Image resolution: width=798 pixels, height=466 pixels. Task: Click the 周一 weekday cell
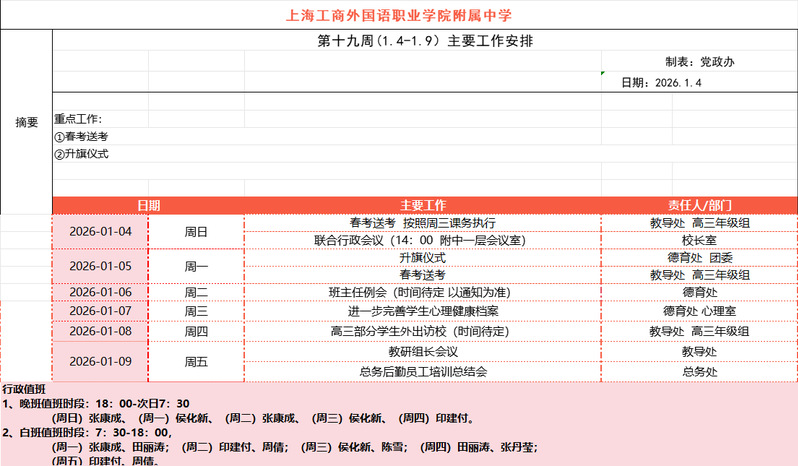(196, 266)
